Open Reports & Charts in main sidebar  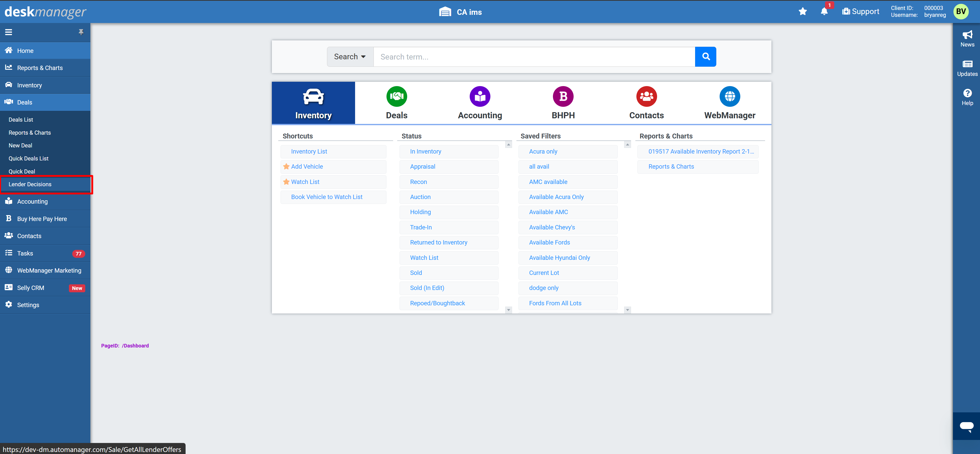click(x=45, y=68)
